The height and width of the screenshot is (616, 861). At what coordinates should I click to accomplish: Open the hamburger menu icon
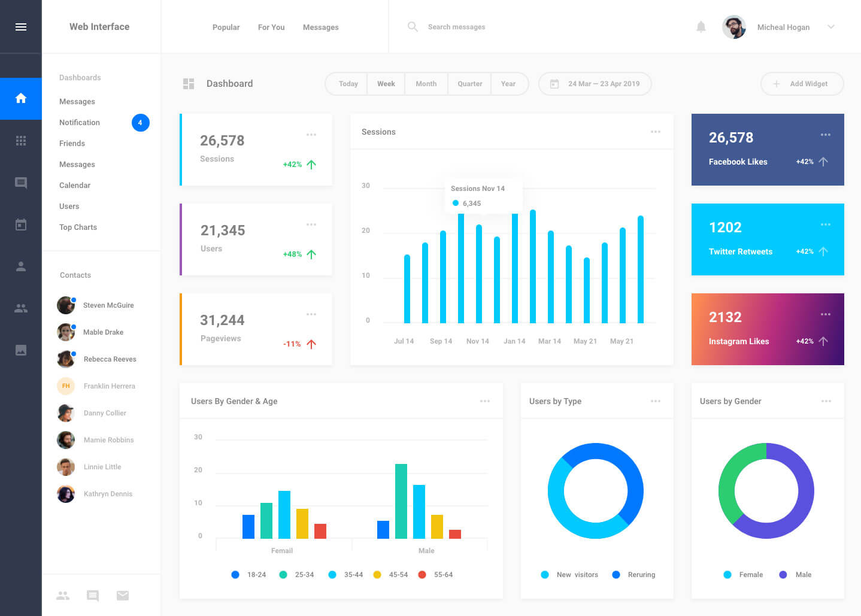coord(21,27)
